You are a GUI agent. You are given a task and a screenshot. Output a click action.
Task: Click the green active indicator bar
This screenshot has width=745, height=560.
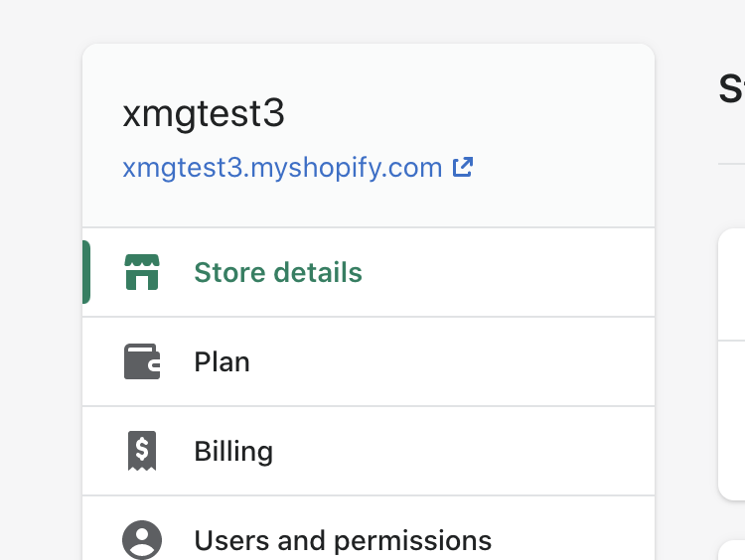coord(86,272)
